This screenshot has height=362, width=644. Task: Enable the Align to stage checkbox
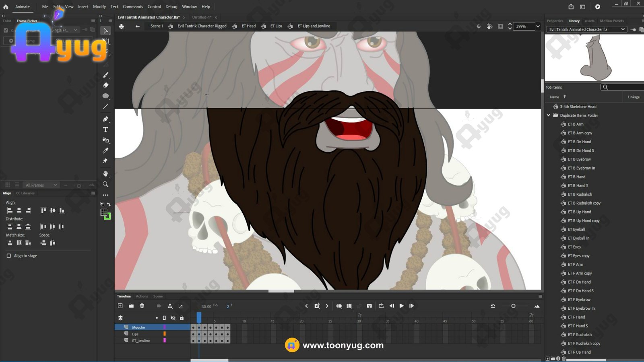(x=9, y=256)
